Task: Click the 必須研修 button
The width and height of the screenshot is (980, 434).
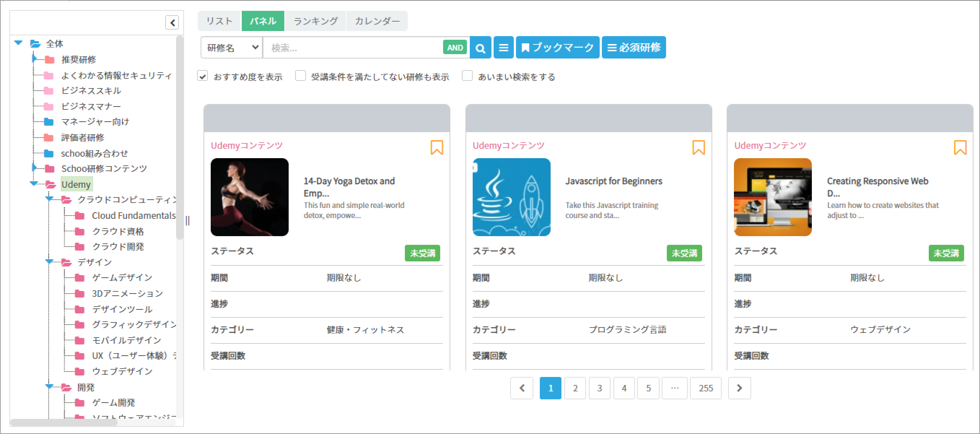Action: point(633,48)
